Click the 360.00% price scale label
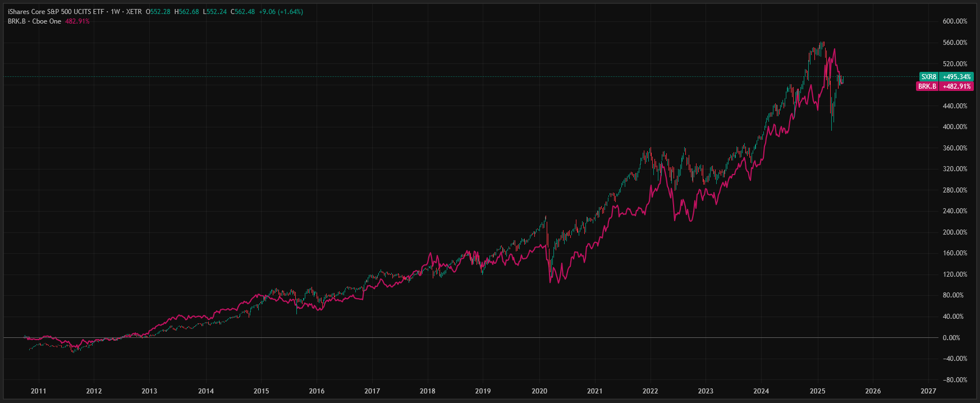The height and width of the screenshot is (403, 980). (x=955, y=148)
